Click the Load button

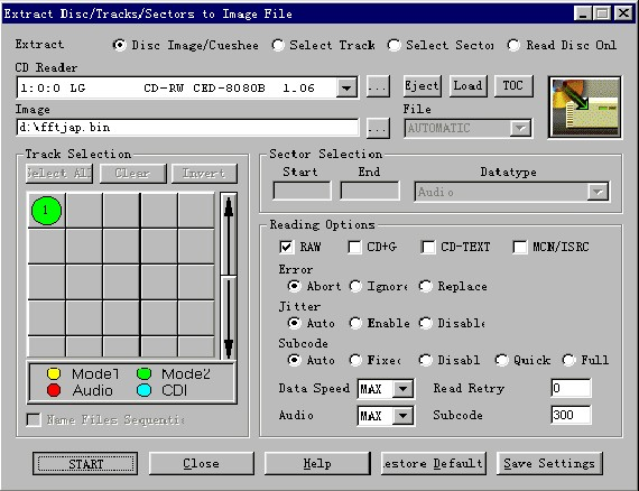(x=468, y=86)
